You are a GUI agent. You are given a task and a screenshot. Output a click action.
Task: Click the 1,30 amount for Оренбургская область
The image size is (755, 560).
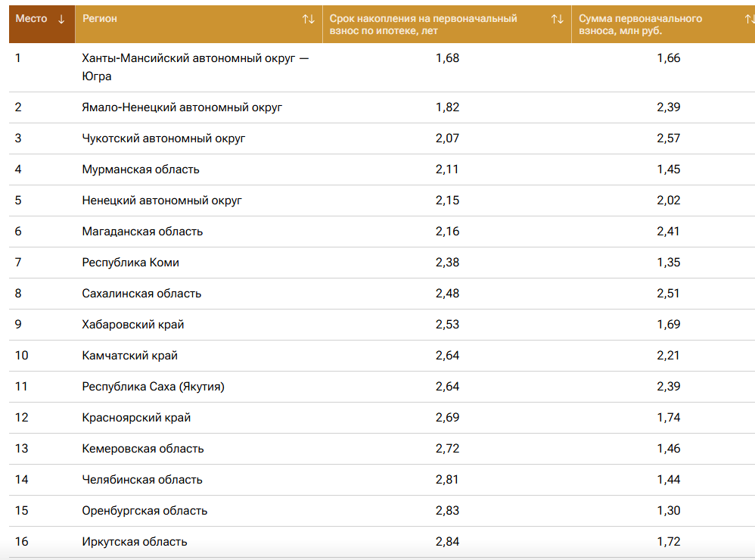668,511
